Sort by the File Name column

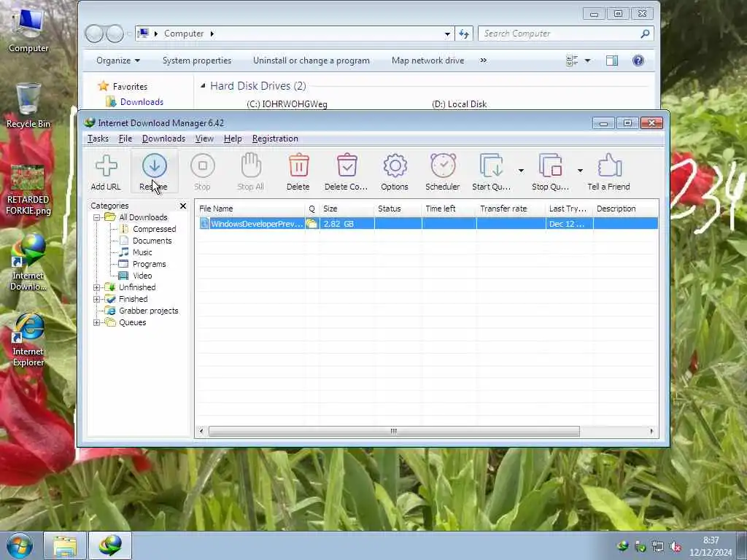pos(250,209)
